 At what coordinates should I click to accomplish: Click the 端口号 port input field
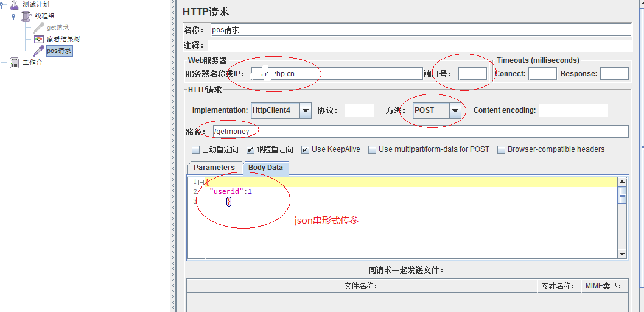pyautogui.click(x=473, y=74)
